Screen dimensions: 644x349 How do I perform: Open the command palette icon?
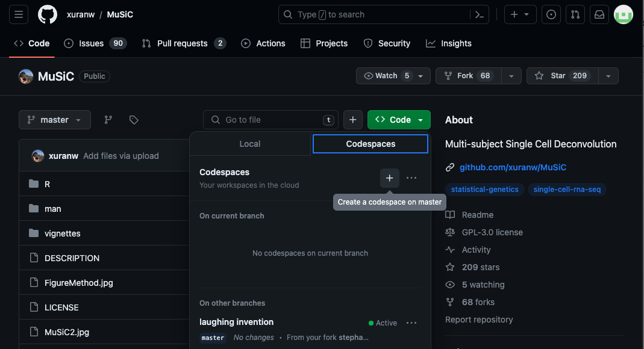(480, 14)
